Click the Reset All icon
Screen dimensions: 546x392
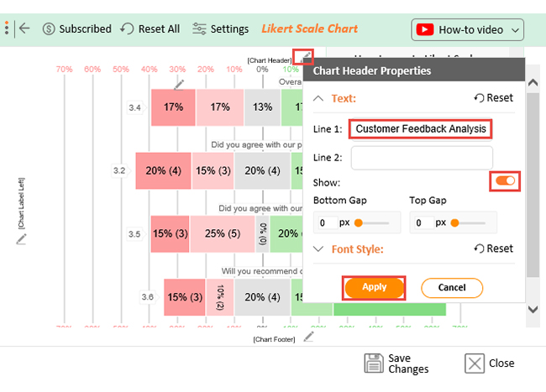coord(127,29)
